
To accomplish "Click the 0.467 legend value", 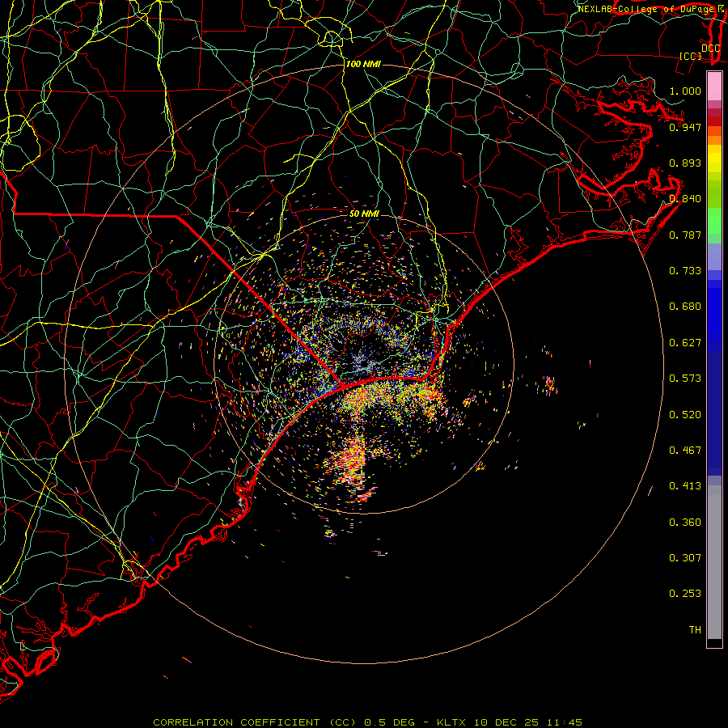I will pos(685,451).
